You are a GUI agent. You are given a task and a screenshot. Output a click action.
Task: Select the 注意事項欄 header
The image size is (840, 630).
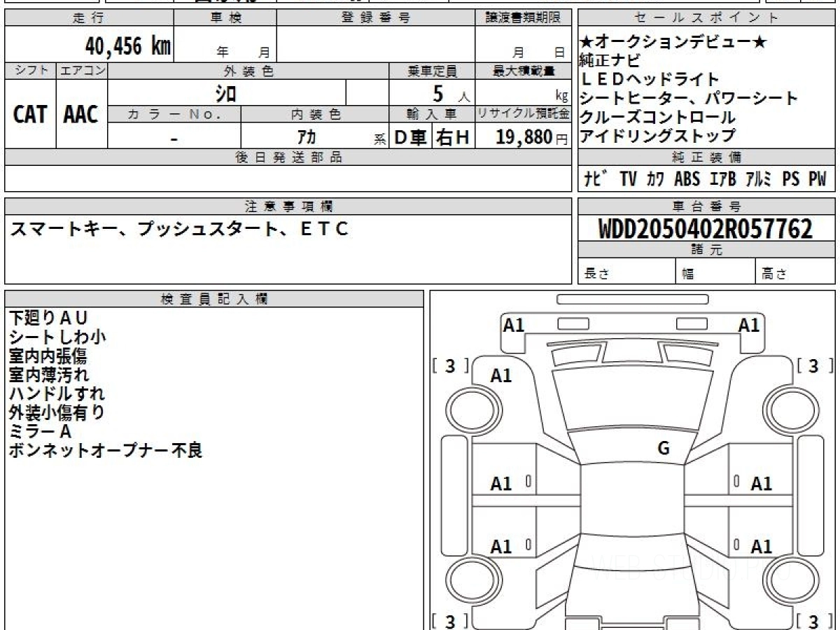point(288,206)
